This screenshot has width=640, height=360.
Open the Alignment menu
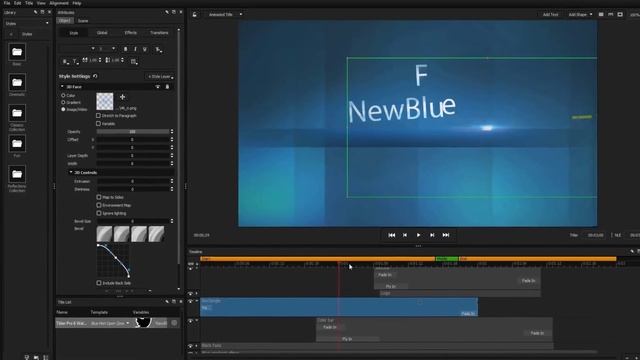click(x=59, y=3)
